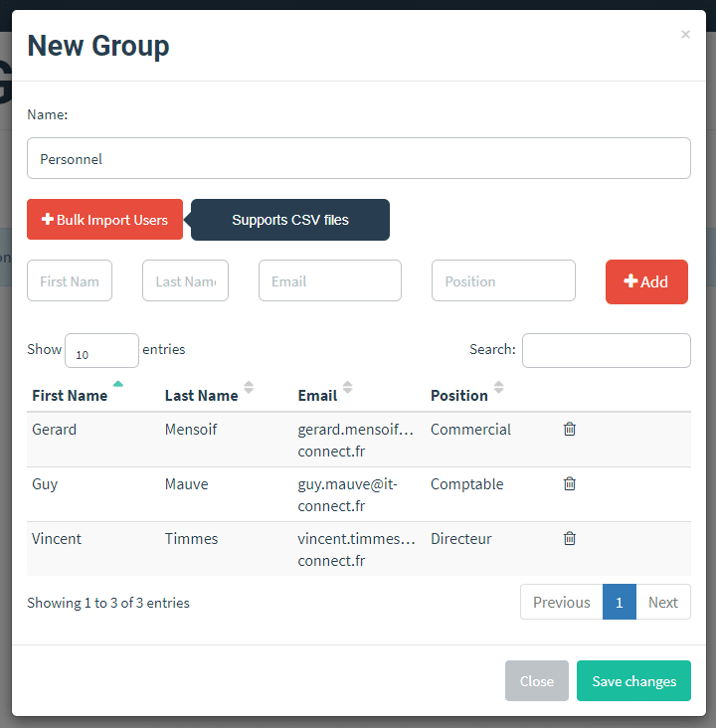The height and width of the screenshot is (728, 716).
Task: Click the First Name input box
Action: (x=70, y=281)
